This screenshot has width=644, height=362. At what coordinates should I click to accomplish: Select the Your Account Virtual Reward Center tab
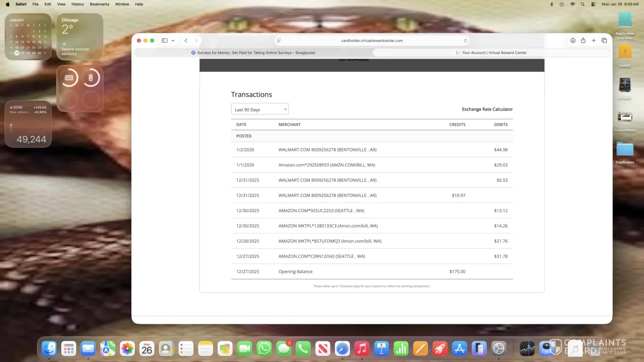(x=491, y=52)
